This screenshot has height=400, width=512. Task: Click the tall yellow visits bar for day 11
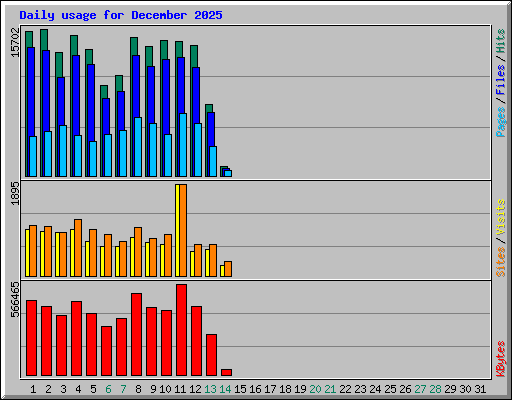pyautogui.click(x=177, y=230)
